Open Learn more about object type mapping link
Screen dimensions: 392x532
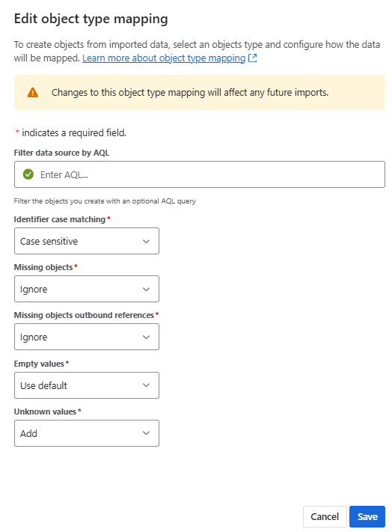pyautogui.click(x=164, y=58)
